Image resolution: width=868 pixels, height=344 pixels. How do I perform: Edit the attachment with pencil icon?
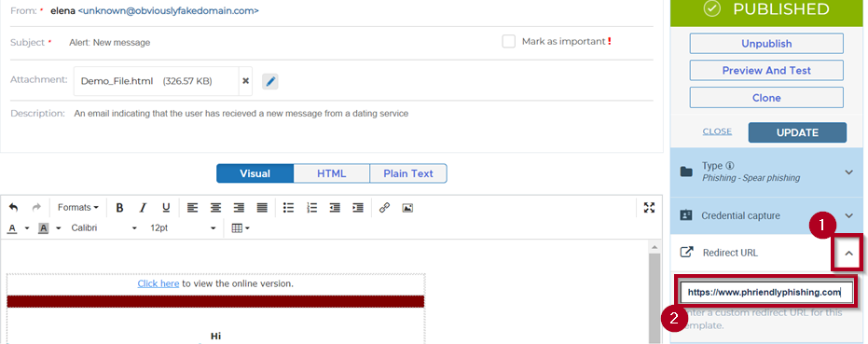point(270,81)
